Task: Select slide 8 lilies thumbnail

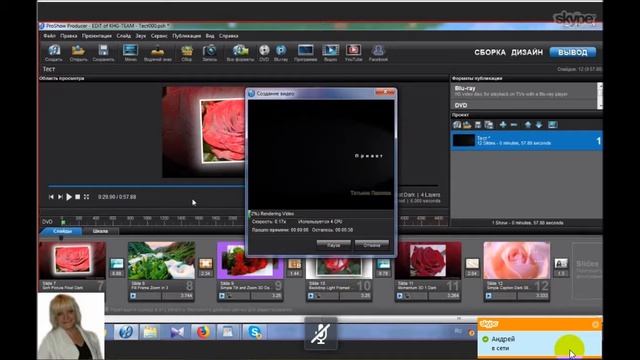Action: point(161,260)
